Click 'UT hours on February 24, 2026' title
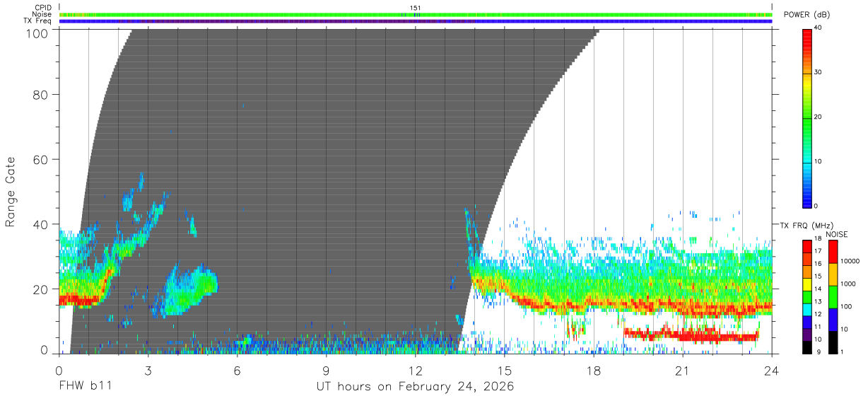Screen dimensions: 868x401 (415, 388)
